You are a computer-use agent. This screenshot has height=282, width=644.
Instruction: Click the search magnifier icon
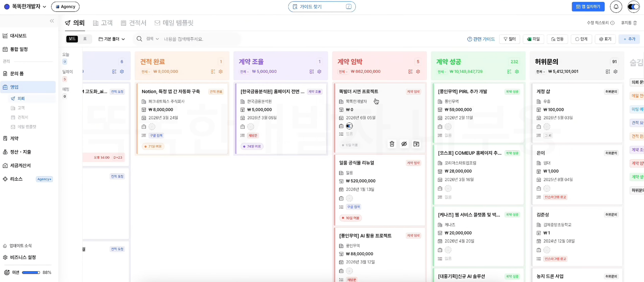point(139,39)
